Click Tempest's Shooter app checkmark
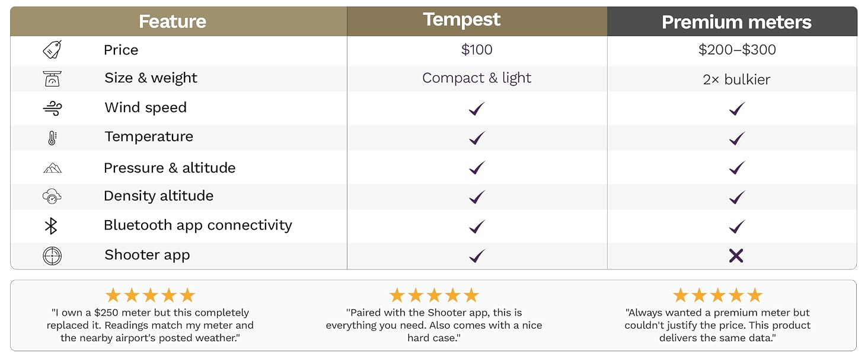Viewport: 868px width, 356px height. coord(477,256)
